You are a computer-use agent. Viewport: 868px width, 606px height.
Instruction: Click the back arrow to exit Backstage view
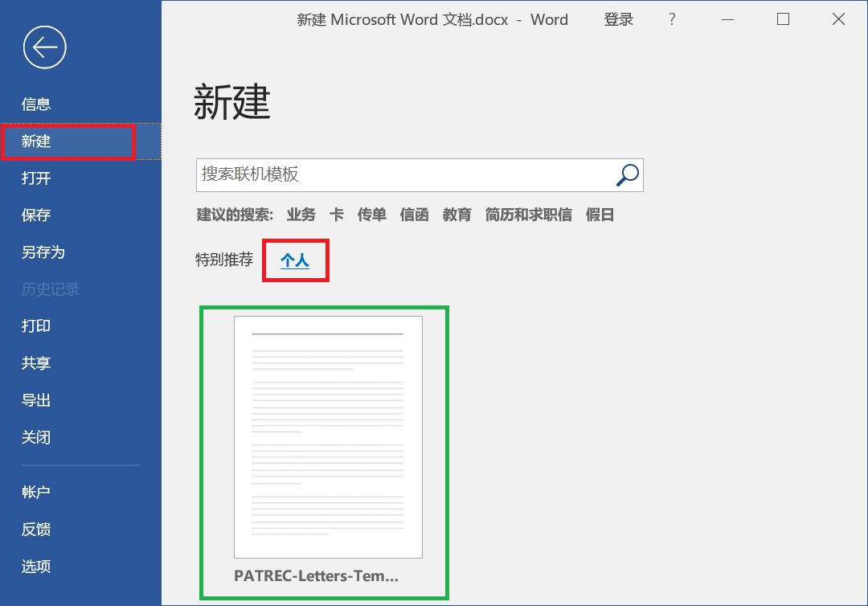pyautogui.click(x=44, y=48)
